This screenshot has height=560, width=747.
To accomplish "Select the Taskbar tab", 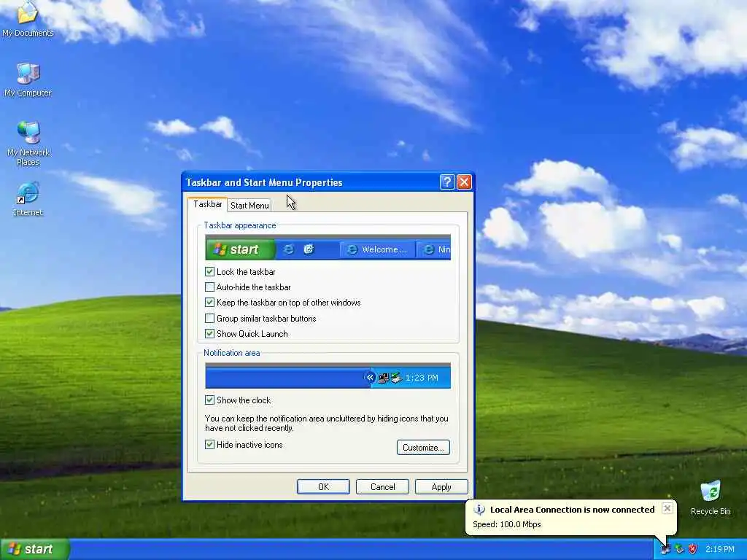I will pyautogui.click(x=207, y=204).
